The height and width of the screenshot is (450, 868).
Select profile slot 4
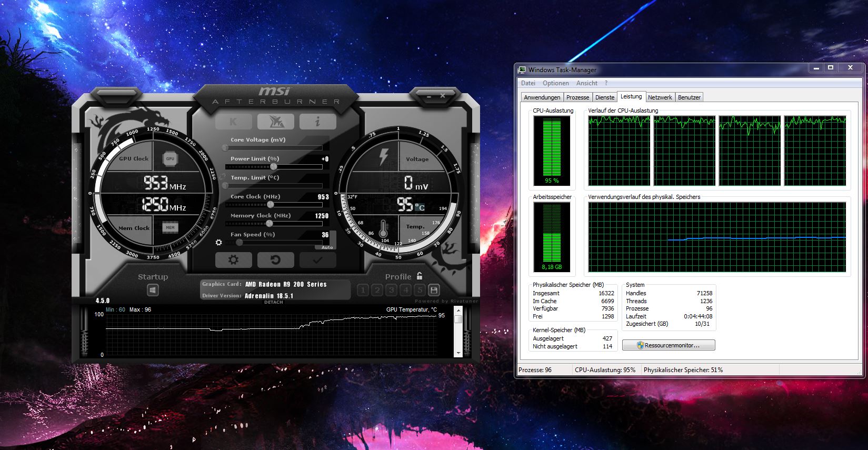click(405, 290)
